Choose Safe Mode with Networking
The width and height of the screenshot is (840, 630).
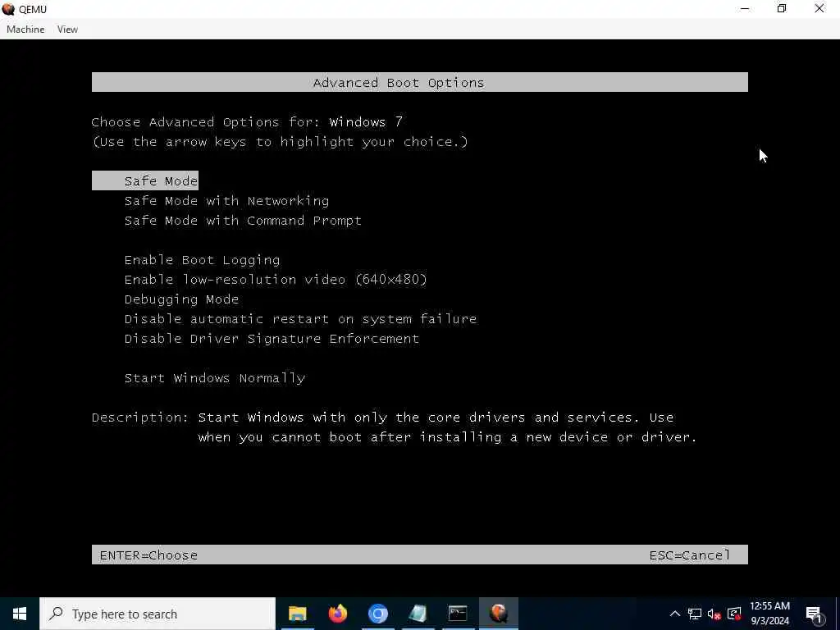click(226, 201)
